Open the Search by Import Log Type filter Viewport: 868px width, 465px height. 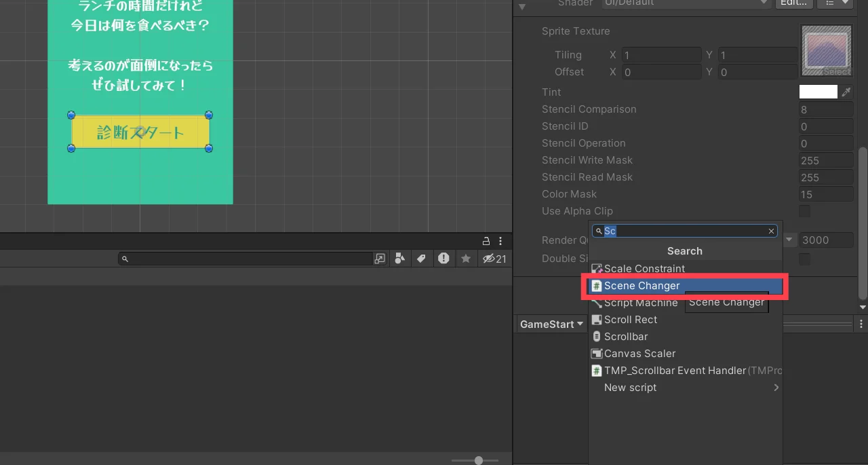click(443, 259)
